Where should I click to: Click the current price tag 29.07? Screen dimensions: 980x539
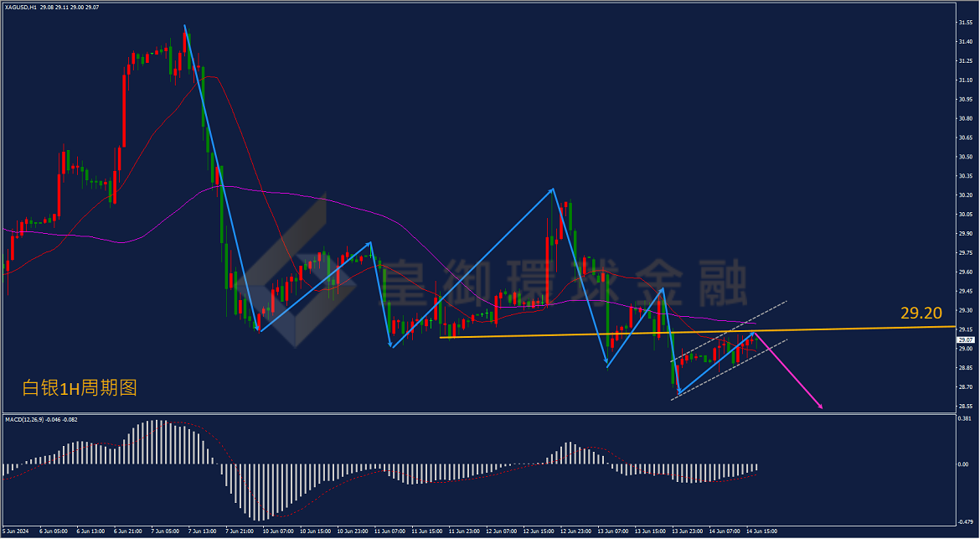coord(964,340)
